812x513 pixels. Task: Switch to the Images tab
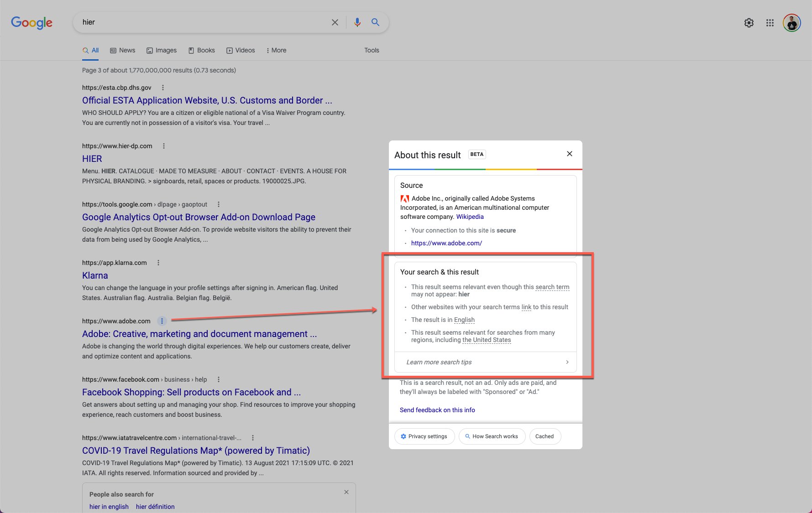[x=162, y=50]
